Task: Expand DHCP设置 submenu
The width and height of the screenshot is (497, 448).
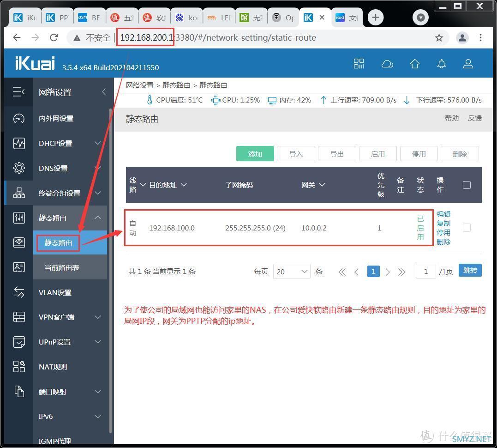Action: coord(98,143)
